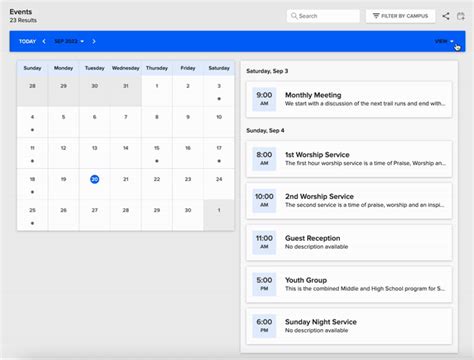This screenshot has width=474, height=360.
Task: Click the Today button
Action: [x=27, y=41]
